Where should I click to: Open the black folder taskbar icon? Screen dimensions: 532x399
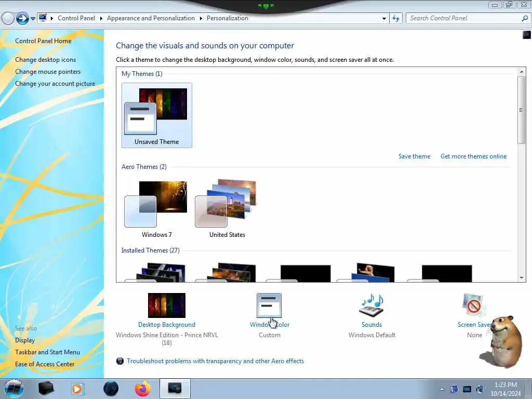pyautogui.click(x=46, y=389)
